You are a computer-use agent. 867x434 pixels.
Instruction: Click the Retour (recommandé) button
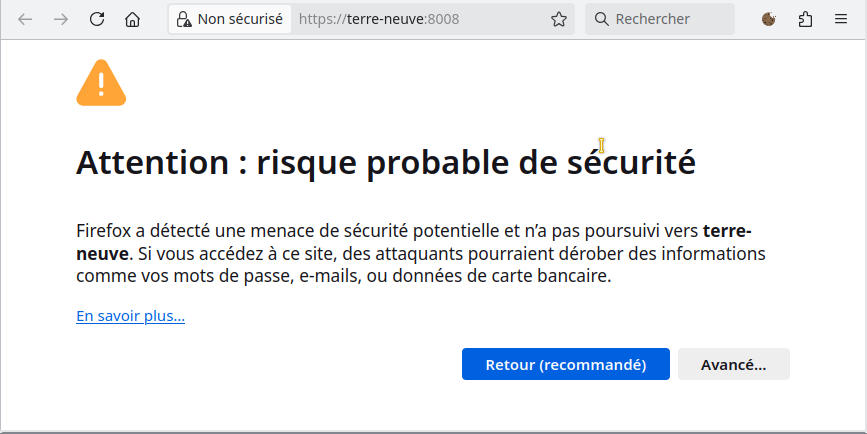[566, 364]
